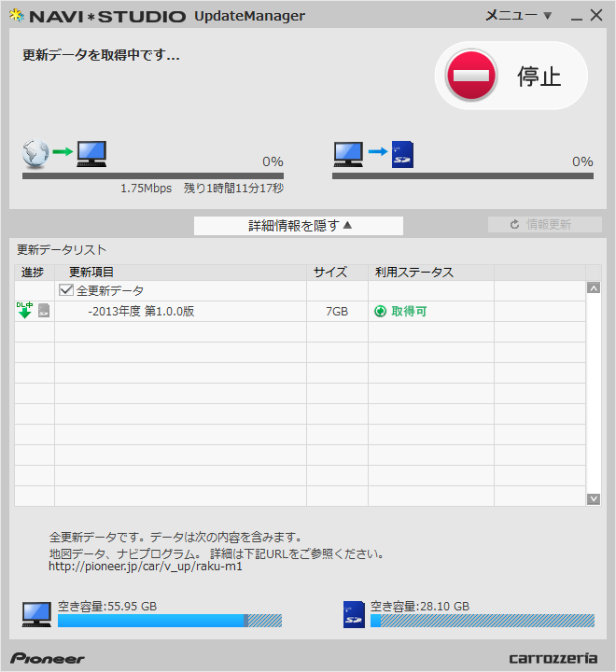Click the SD card write progress bar

click(x=463, y=175)
